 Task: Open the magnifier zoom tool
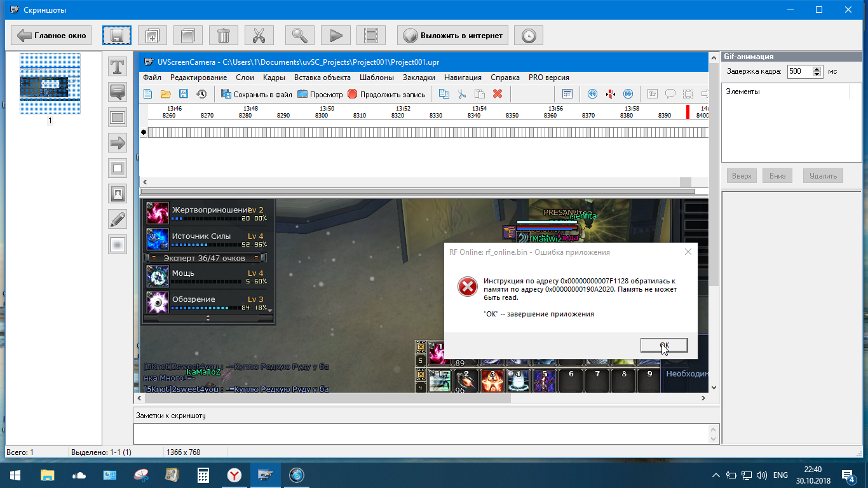pyautogui.click(x=300, y=36)
